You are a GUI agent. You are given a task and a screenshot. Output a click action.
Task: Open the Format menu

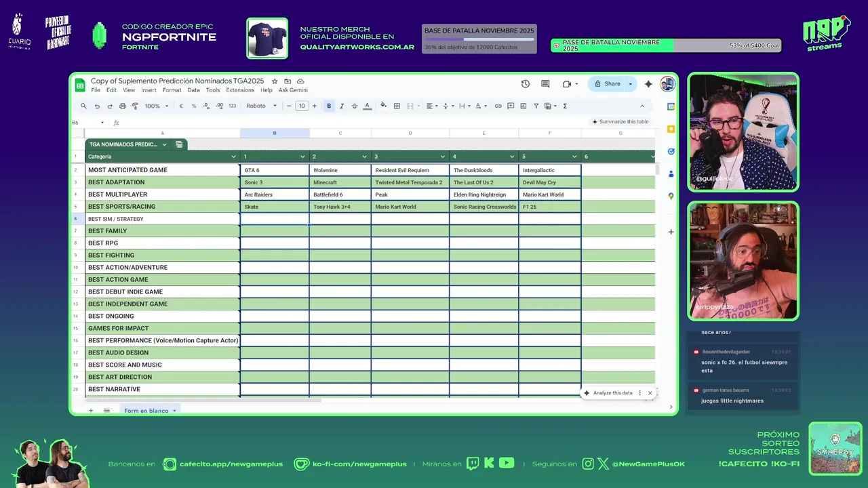[x=172, y=90]
